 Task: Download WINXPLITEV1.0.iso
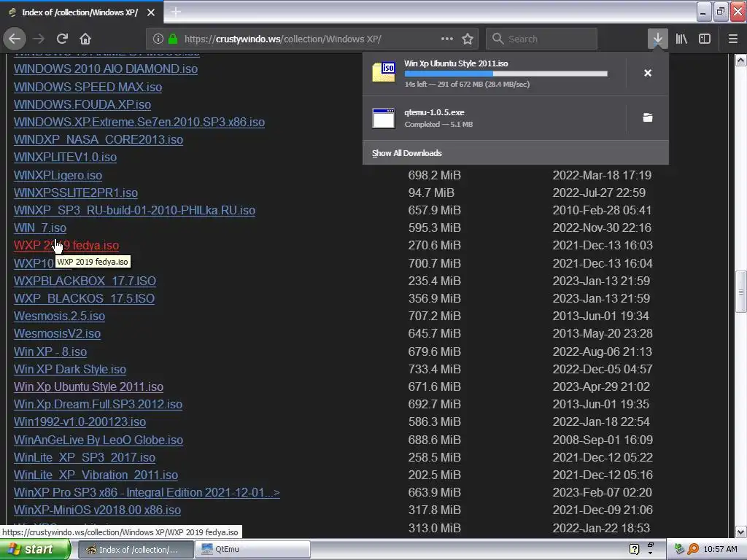(x=65, y=157)
